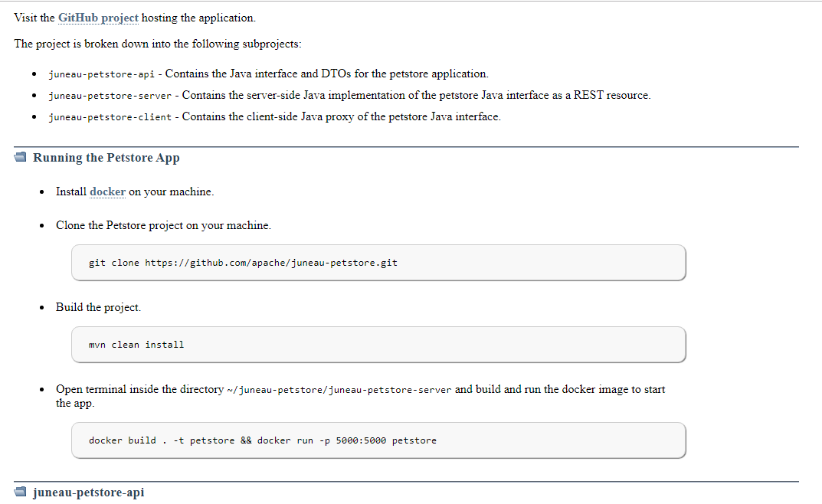Click the mvn clean install code box
This screenshot has height=504, width=822.
click(378, 344)
